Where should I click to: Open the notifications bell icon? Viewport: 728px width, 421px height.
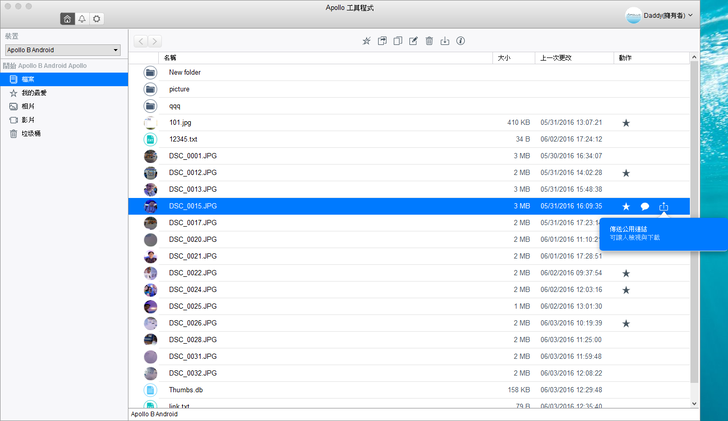[82, 18]
